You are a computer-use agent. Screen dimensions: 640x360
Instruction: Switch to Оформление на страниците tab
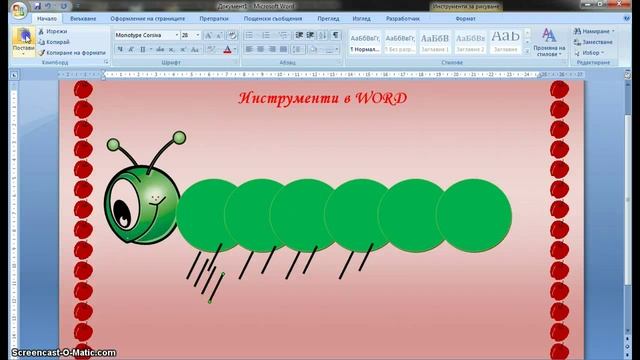(147, 19)
